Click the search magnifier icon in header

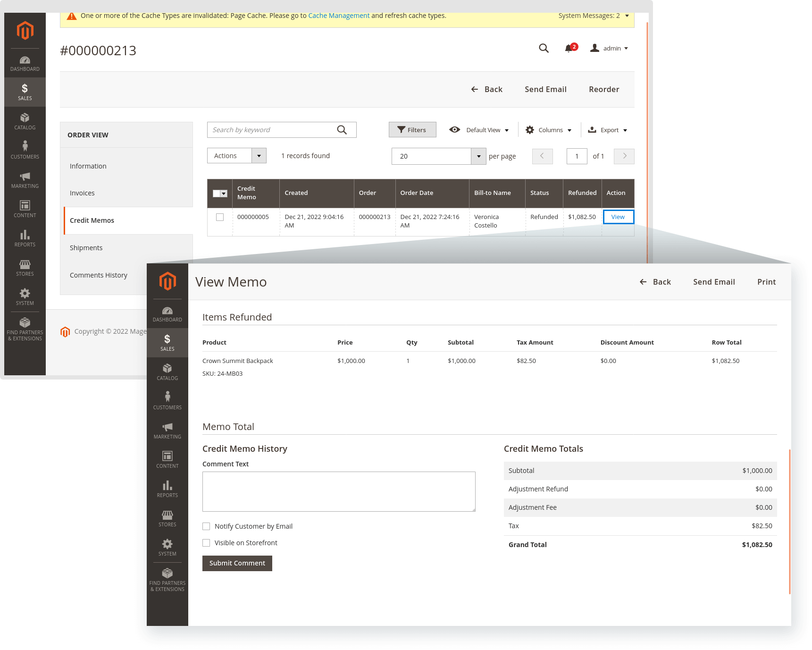(544, 48)
